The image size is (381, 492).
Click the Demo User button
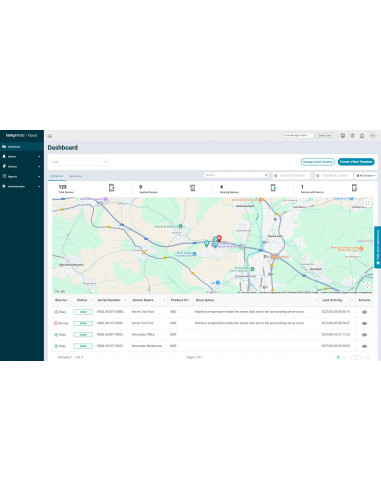(324, 135)
